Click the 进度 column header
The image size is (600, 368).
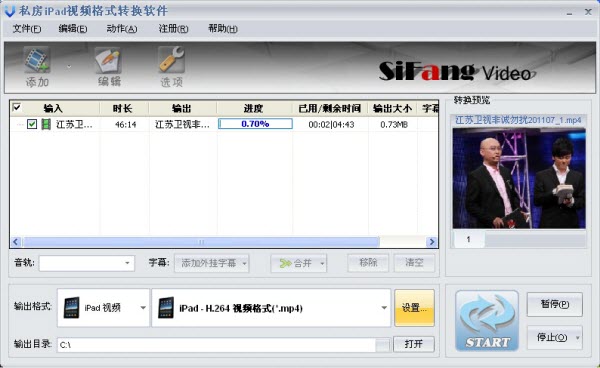click(254, 108)
